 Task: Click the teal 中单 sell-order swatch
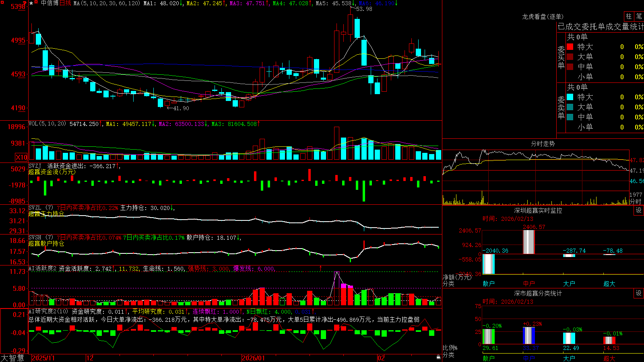tap(570, 117)
